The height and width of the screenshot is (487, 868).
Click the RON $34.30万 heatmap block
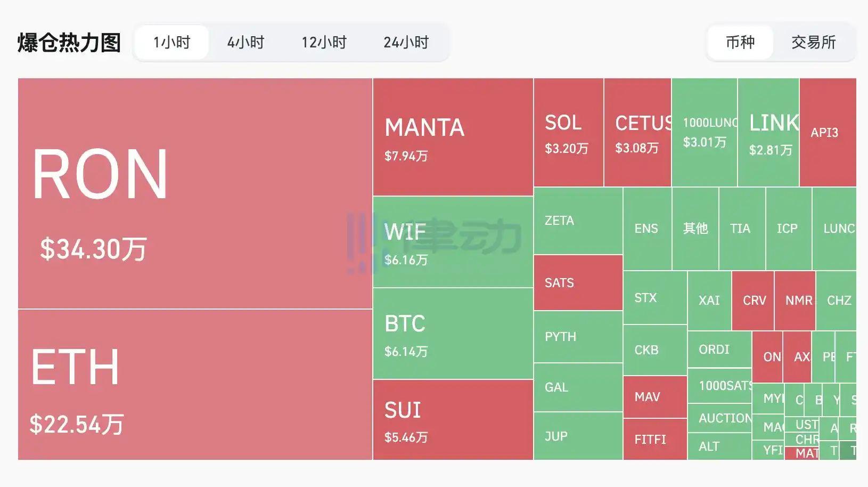(195, 193)
